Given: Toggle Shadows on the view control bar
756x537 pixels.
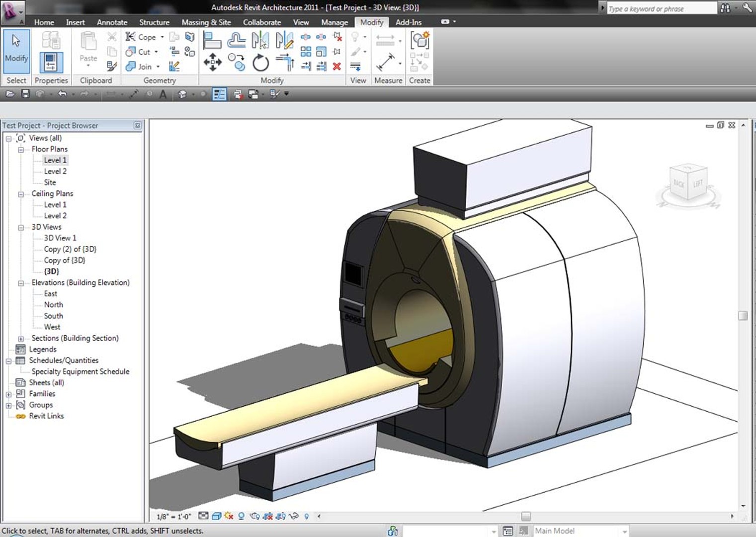Looking at the screenshot, I should (241, 516).
